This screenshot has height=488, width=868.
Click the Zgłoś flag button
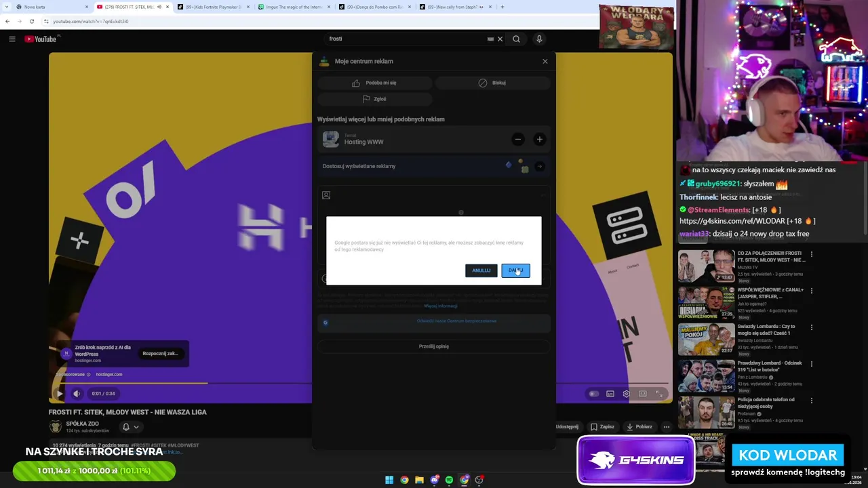(374, 99)
